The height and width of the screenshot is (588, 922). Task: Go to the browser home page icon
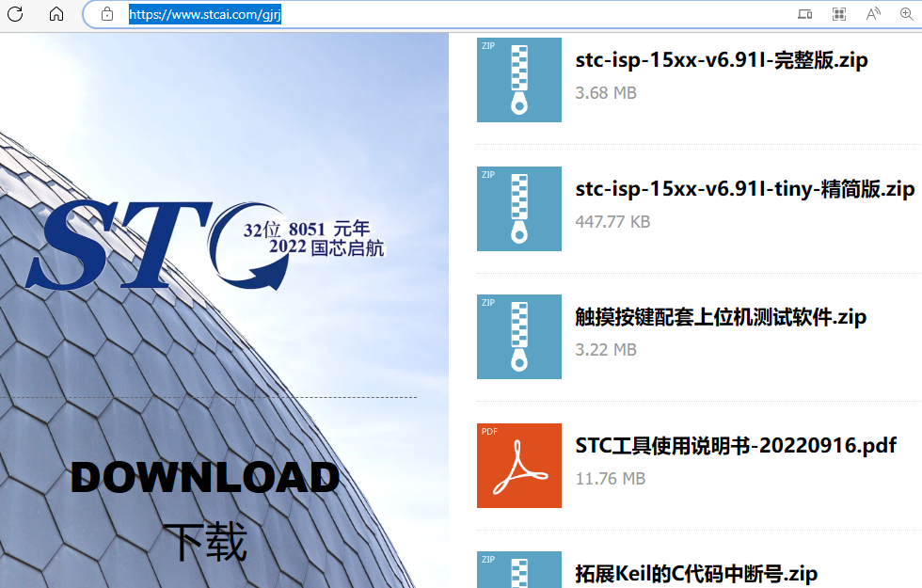point(56,13)
